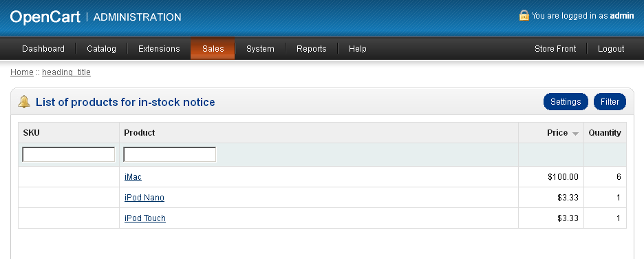
Task: Select the $100.00 price cell
Action: coord(550,177)
